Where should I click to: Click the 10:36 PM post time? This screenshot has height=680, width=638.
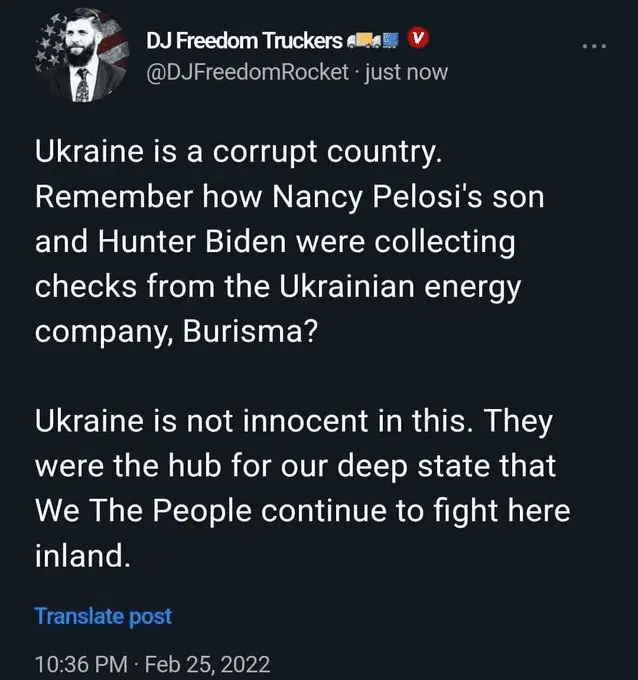pos(79,662)
